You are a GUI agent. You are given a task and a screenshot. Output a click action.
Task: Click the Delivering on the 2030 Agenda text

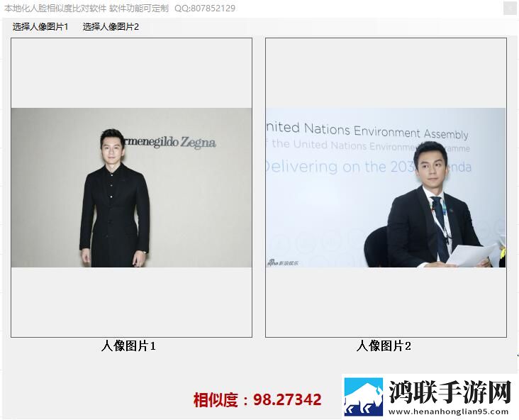pos(369,167)
